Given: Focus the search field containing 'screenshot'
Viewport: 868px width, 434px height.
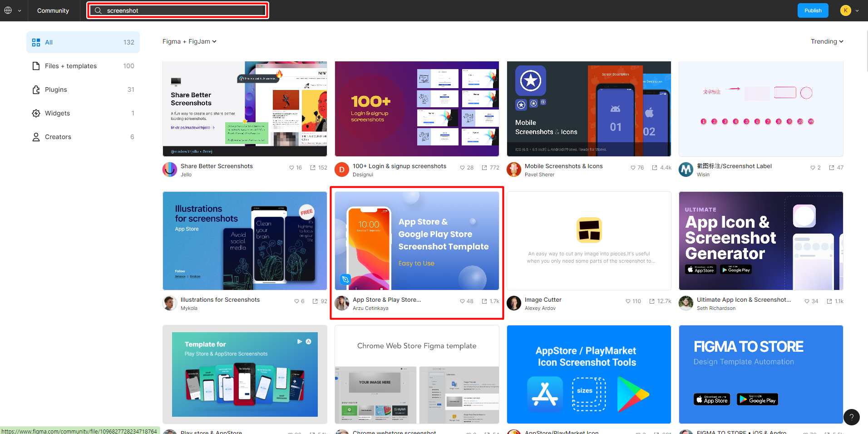Looking at the screenshot, I should (178, 10).
